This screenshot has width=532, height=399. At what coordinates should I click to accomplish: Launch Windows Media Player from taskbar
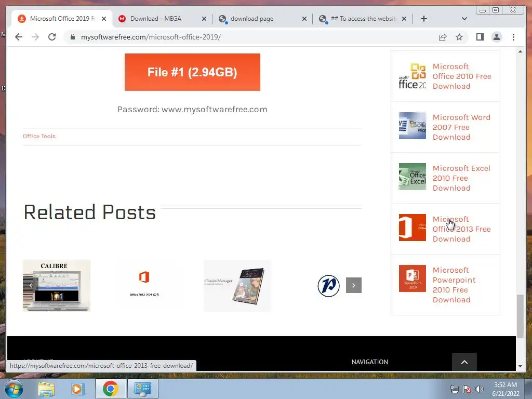tap(78, 389)
